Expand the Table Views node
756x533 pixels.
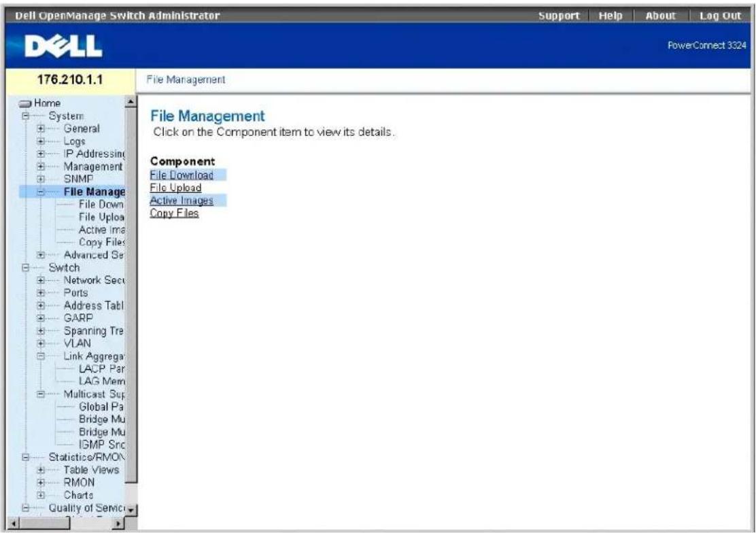pyautogui.click(x=41, y=470)
